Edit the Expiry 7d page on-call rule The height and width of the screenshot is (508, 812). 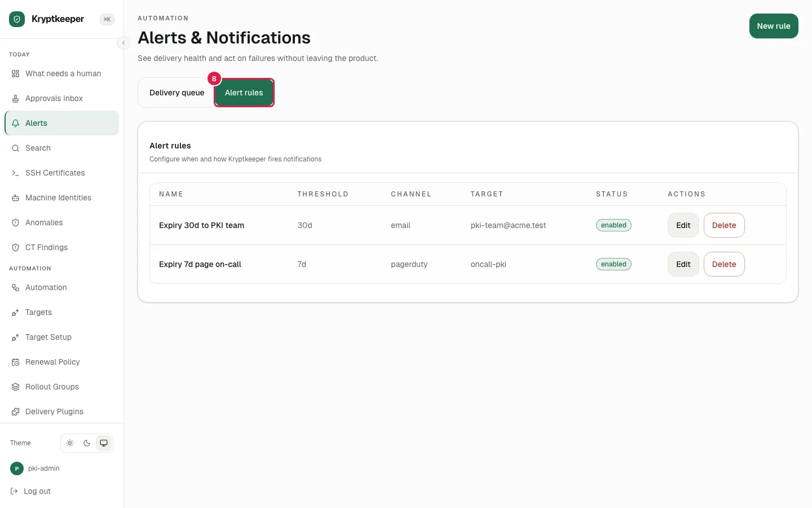coord(683,264)
